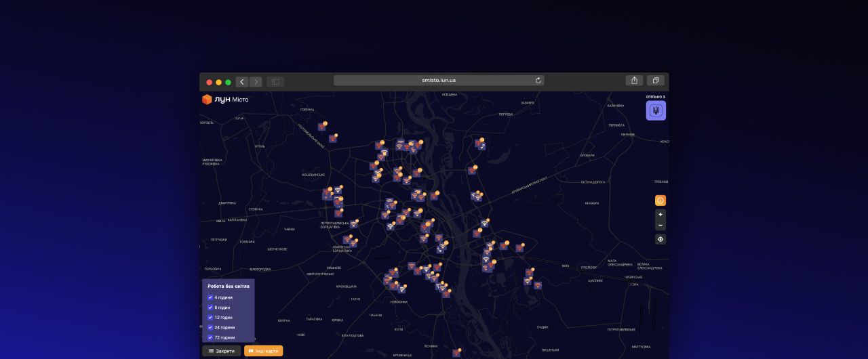
Task: Locate my position with the target icon
Action: [660, 239]
